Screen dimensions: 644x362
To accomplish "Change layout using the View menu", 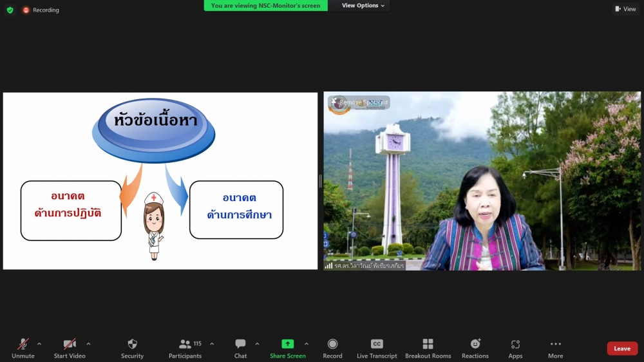I will [625, 9].
